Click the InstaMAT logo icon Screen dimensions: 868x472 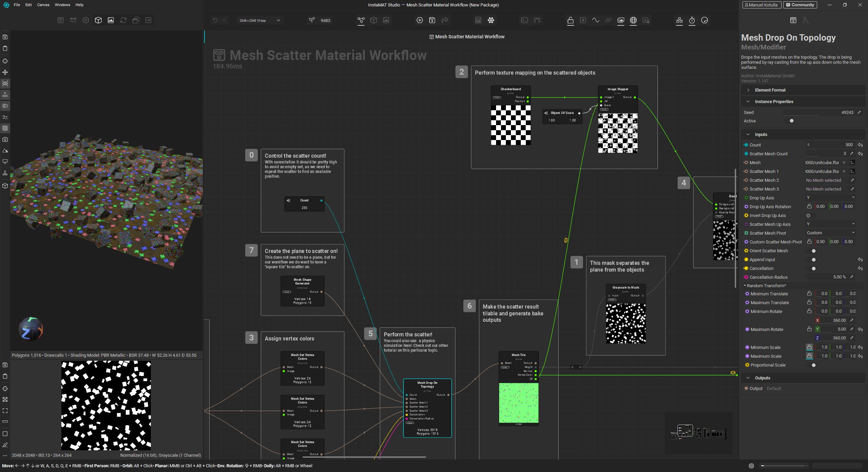tap(6, 5)
